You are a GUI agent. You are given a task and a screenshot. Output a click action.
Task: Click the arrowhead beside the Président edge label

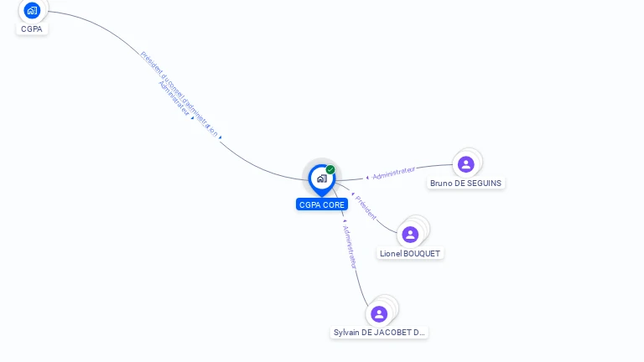coord(353,194)
